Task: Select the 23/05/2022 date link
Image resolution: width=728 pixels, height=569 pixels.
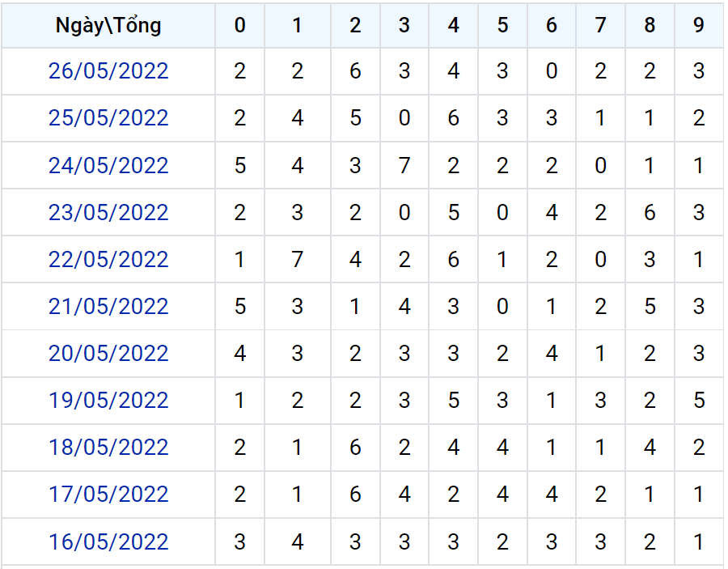Action: pyautogui.click(x=108, y=213)
